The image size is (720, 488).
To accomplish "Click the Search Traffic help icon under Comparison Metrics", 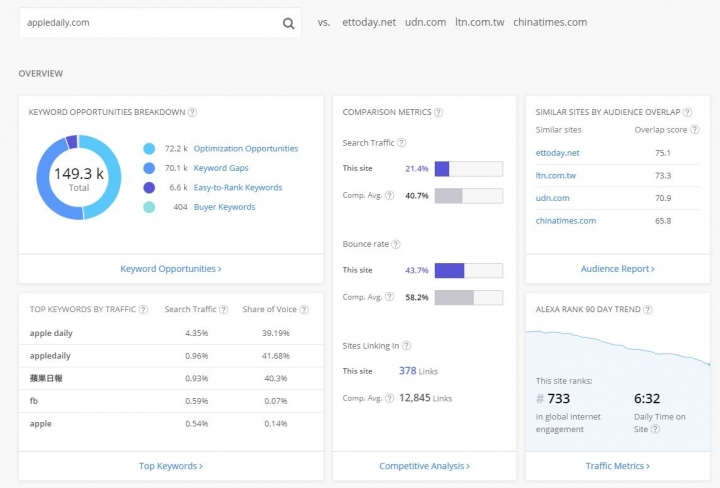I will coord(401,143).
